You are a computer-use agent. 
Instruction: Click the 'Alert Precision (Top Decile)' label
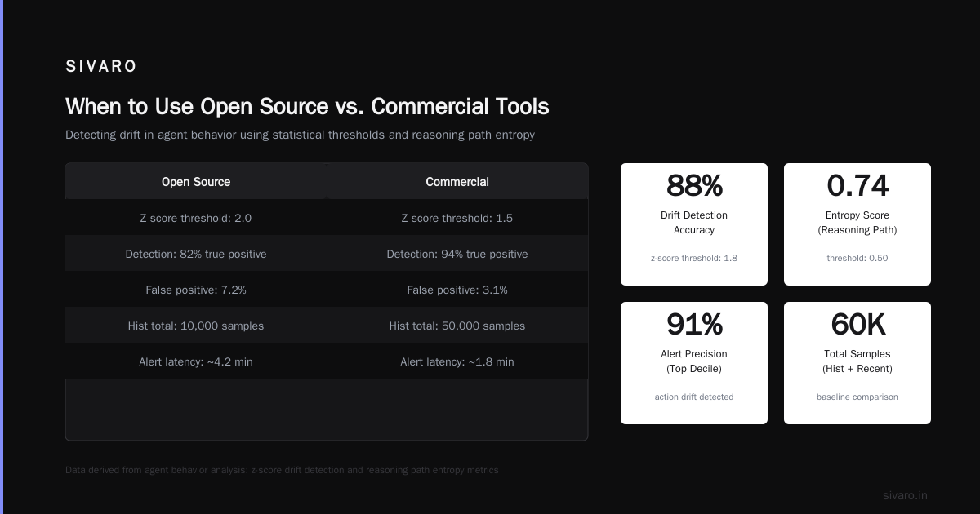[x=694, y=361]
